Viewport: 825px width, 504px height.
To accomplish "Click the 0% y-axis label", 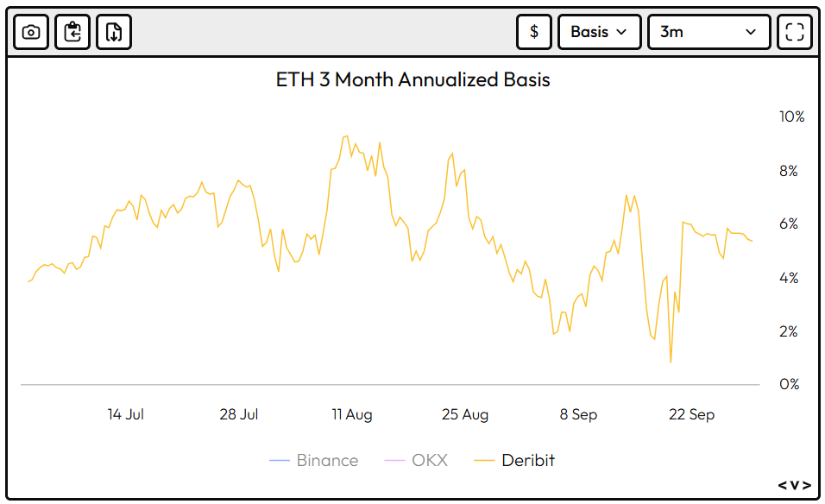I will click(x=789, y=384).
